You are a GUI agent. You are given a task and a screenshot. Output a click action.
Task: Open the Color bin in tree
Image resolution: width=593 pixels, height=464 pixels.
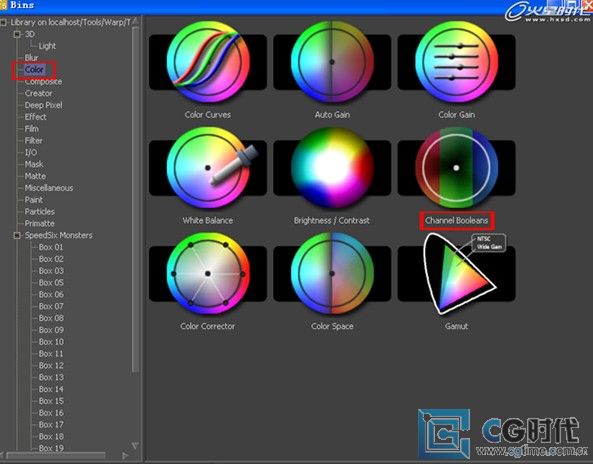(34, 70)
